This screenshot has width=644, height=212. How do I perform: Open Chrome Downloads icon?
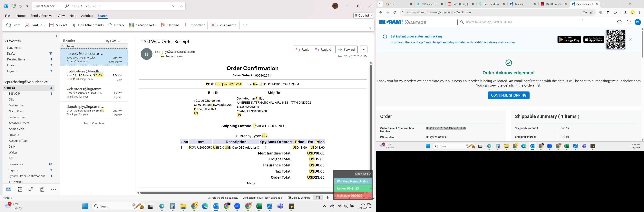tap(626, 13)
